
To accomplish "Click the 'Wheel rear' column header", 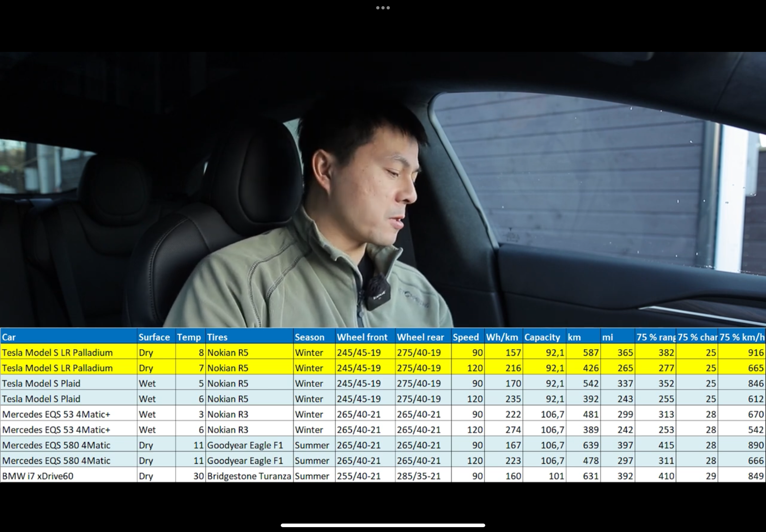I will (x=423, y=337).
